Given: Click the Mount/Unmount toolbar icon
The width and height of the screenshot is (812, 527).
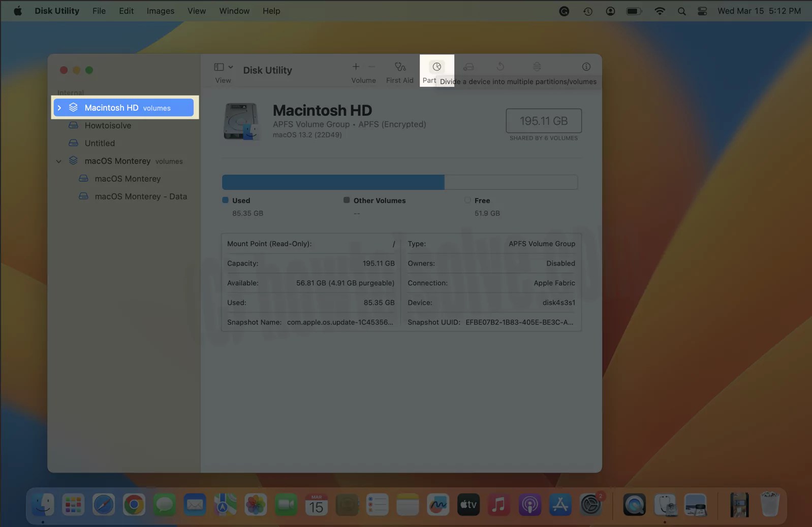Looking at the screenshot, I should 537,67.
